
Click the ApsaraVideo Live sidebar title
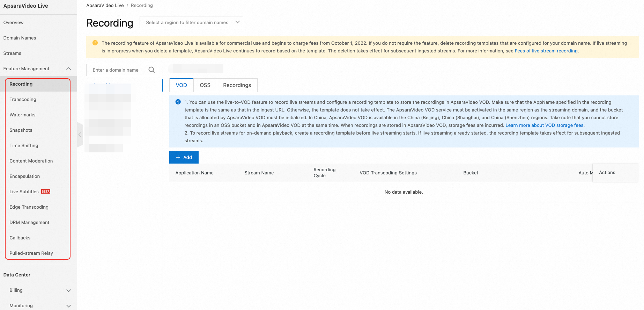[x=26, y=6]
